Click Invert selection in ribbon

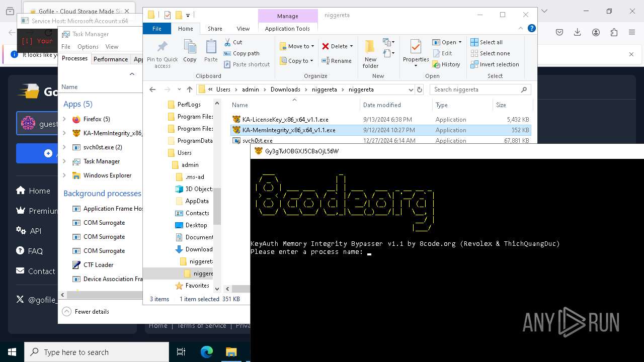click(x=495, y=64)
